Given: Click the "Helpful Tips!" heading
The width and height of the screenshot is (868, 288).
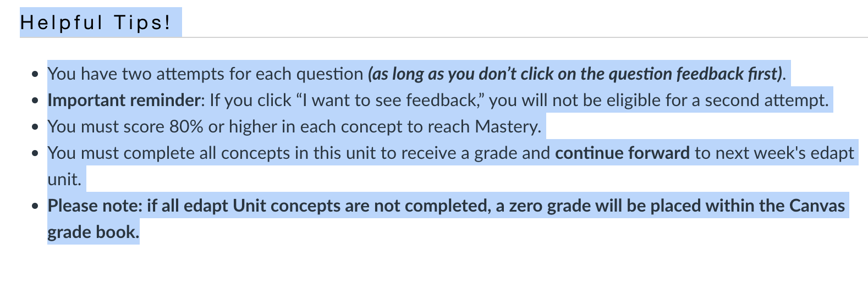Looking at the screenshot, I should 96,23.
